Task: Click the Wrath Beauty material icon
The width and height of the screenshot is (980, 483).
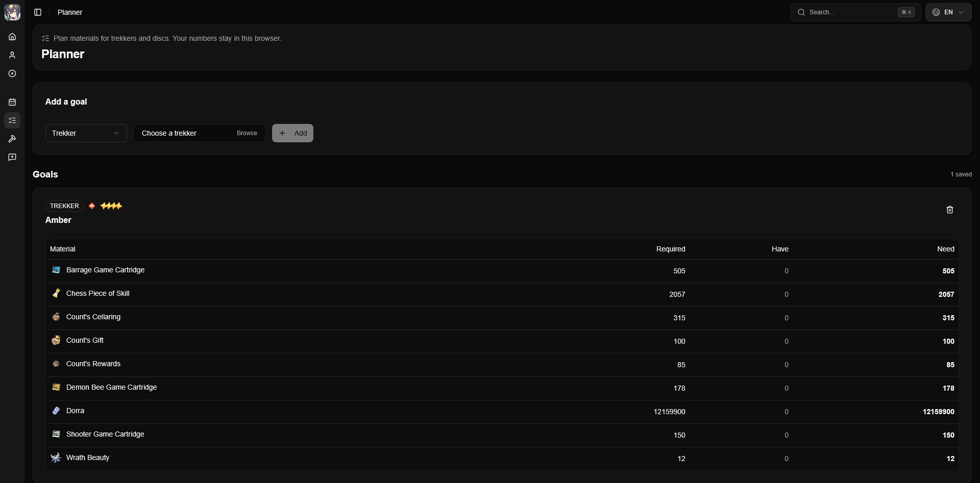Action: [x=56, y=457]
